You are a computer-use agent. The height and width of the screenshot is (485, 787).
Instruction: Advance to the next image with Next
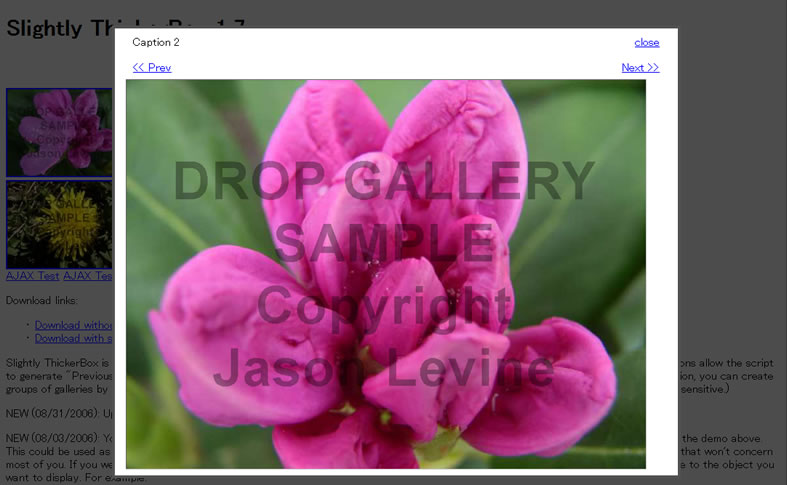pyautogui.click(x=640, y=68)
